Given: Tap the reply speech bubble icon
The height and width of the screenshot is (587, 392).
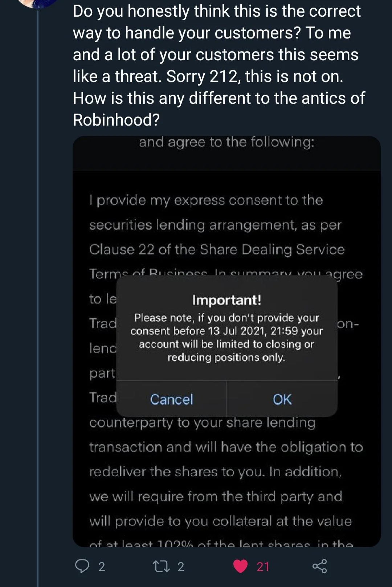Looking at the screenshot, I should (x=82, y=566).
